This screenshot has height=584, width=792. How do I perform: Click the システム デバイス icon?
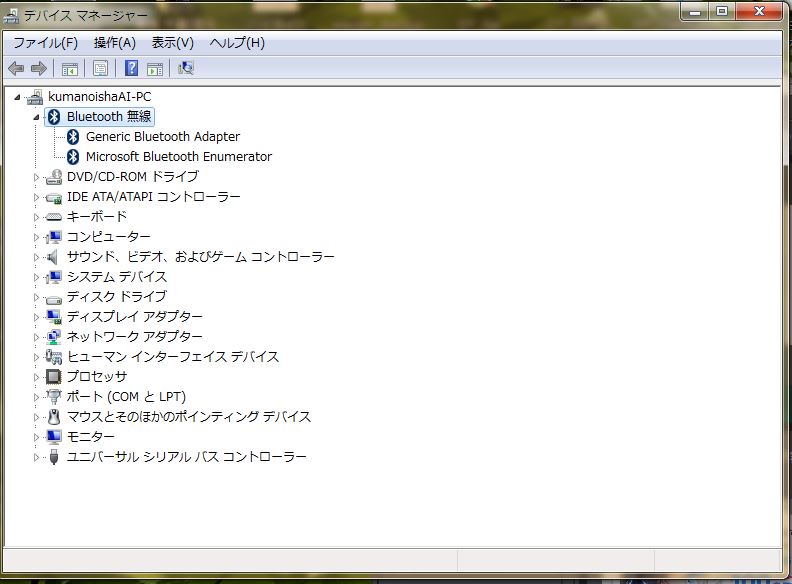pyautogui.click(x=54, y=277)
